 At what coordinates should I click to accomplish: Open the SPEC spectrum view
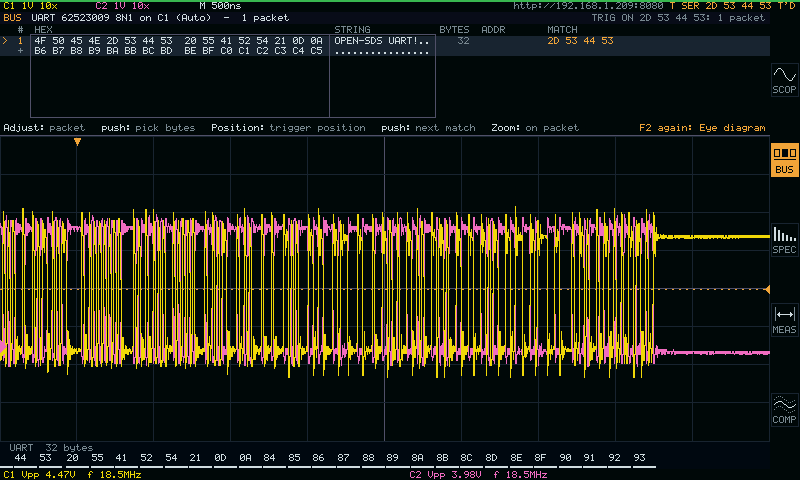(x=784, y=240)
